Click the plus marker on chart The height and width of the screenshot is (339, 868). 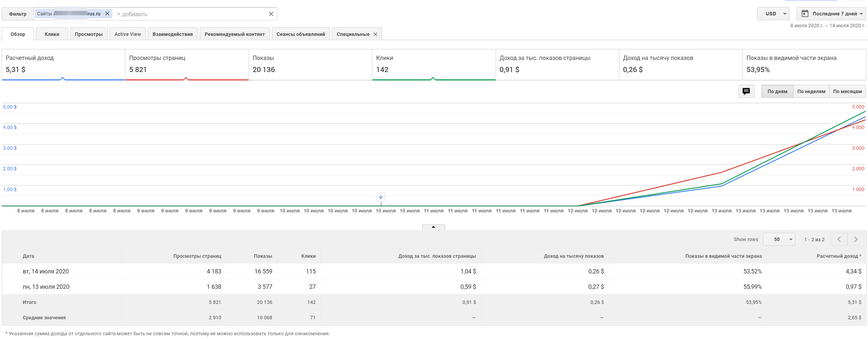[x=380, y=198]
